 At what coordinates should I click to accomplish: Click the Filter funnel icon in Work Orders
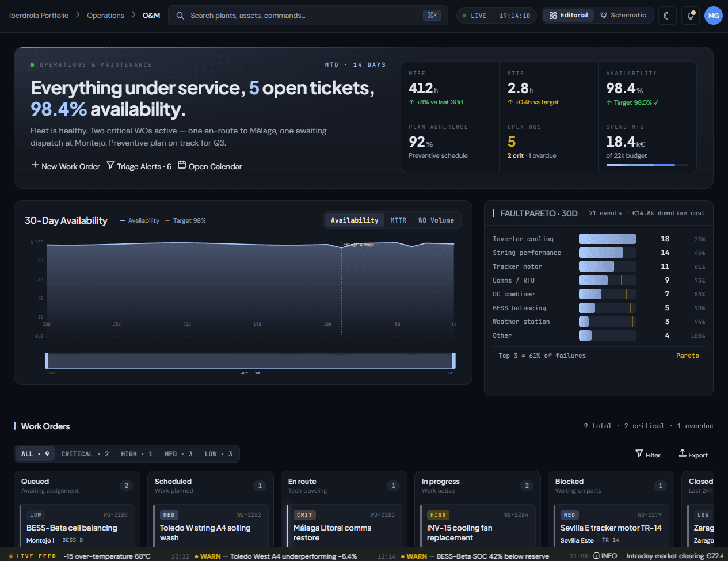click(639, 453)
